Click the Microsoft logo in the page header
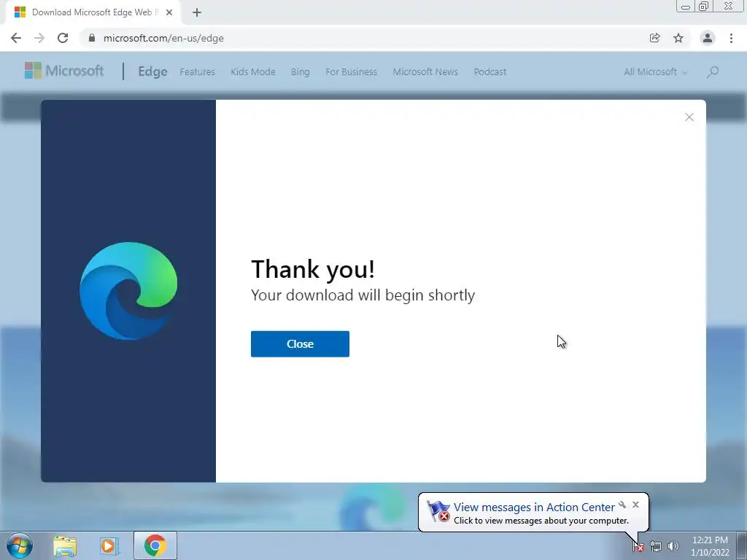Screen dimensions: 747x560 click(x=64, y=71)
